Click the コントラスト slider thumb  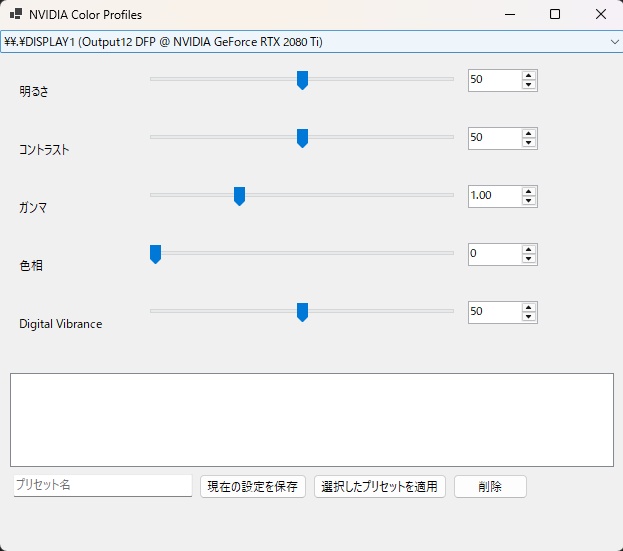pyautogui.click(x=302, y=138)
